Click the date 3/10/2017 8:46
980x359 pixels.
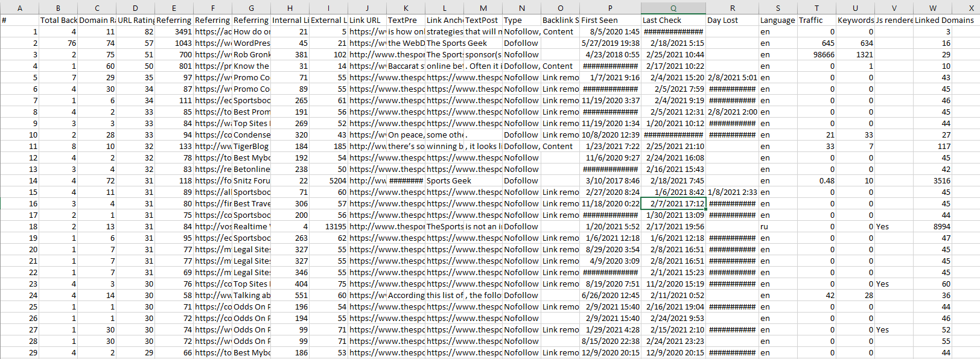click(611, 180)
